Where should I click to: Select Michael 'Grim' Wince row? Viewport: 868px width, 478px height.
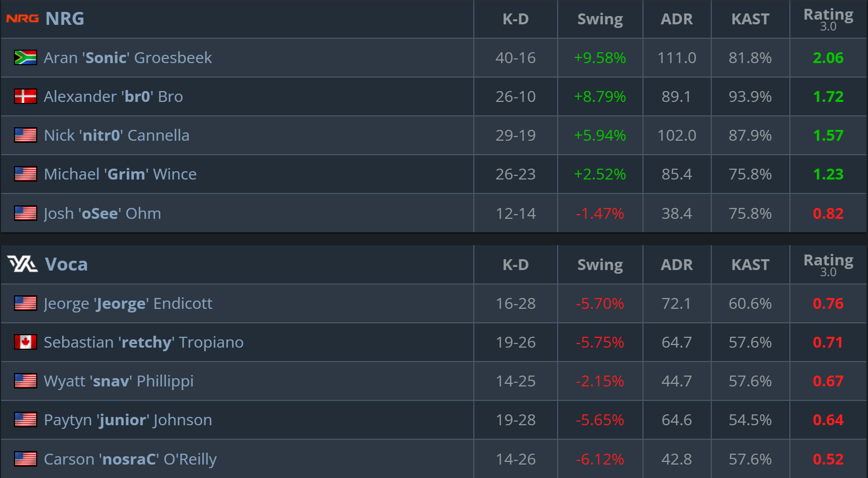pos(120,174)
